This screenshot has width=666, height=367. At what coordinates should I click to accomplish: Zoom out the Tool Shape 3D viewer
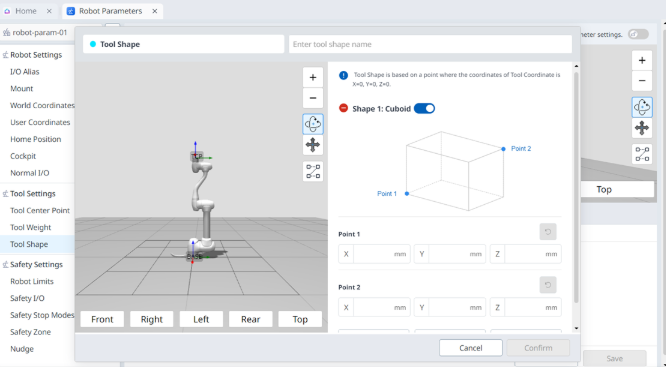tap(313, 98)
